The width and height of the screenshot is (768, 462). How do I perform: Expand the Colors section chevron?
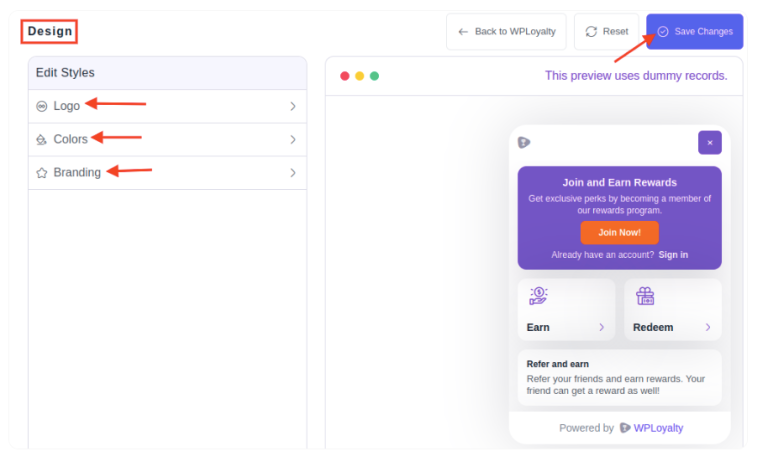pos(293,140)
